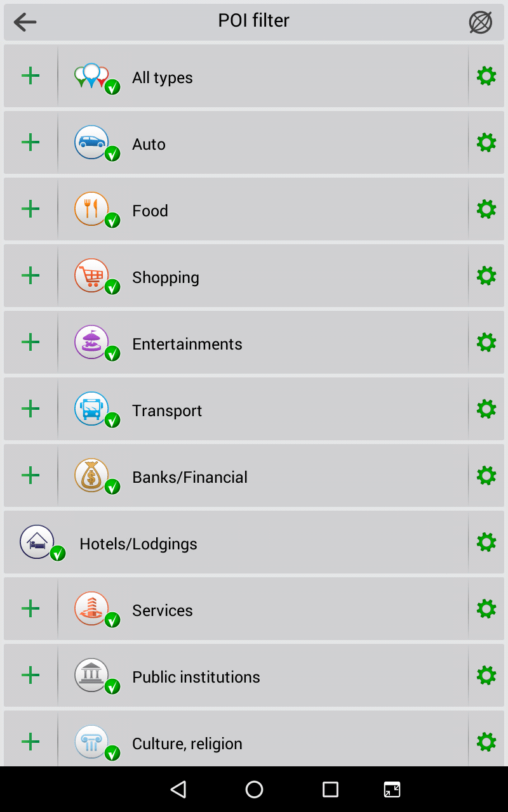The image size is (508, 812).
Task: Expand the Auto category with plus
Action: point(30,143)
